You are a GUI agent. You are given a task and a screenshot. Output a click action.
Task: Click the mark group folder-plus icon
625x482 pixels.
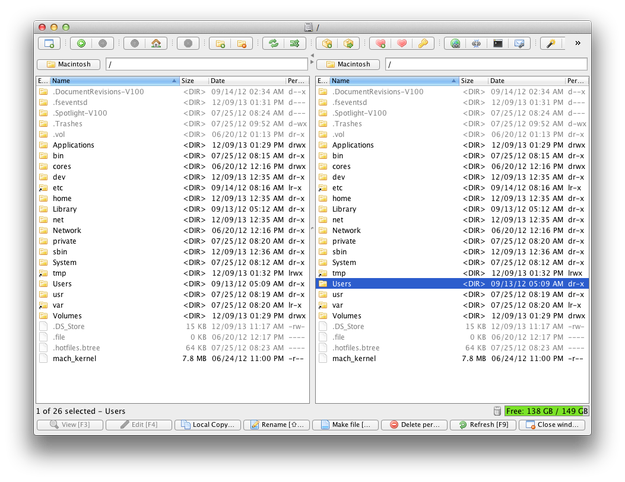220,43
